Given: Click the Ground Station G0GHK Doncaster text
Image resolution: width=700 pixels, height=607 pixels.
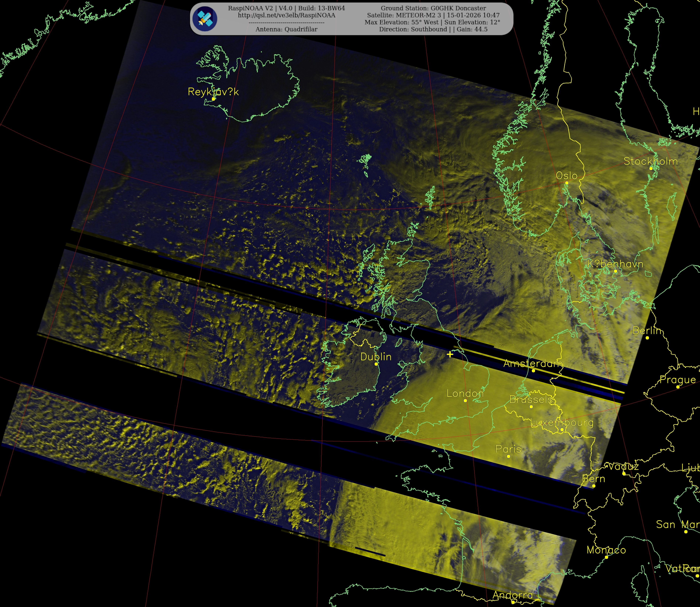Looking at the screenshot, I should point(433,8).
